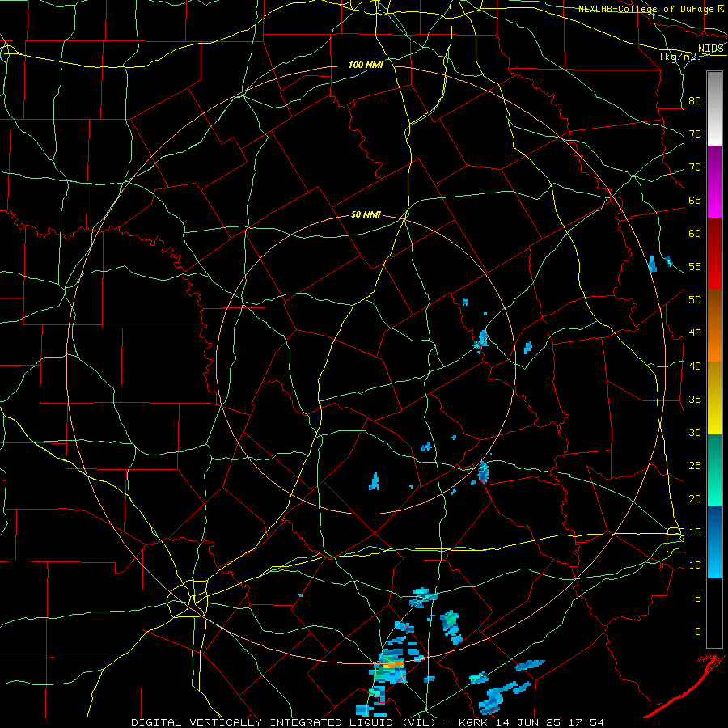Click the storm cell with the orange core
The image size is (728, 728).
click(x=389, y=667)
